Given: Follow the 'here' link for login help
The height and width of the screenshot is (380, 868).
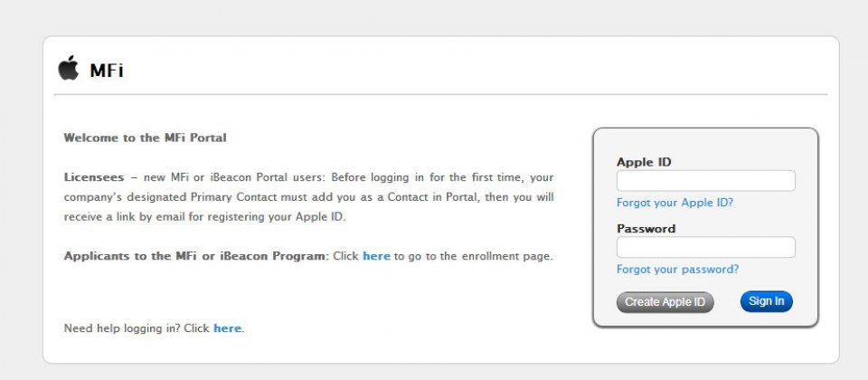Looking at the screenshot, I should point(228,328).
